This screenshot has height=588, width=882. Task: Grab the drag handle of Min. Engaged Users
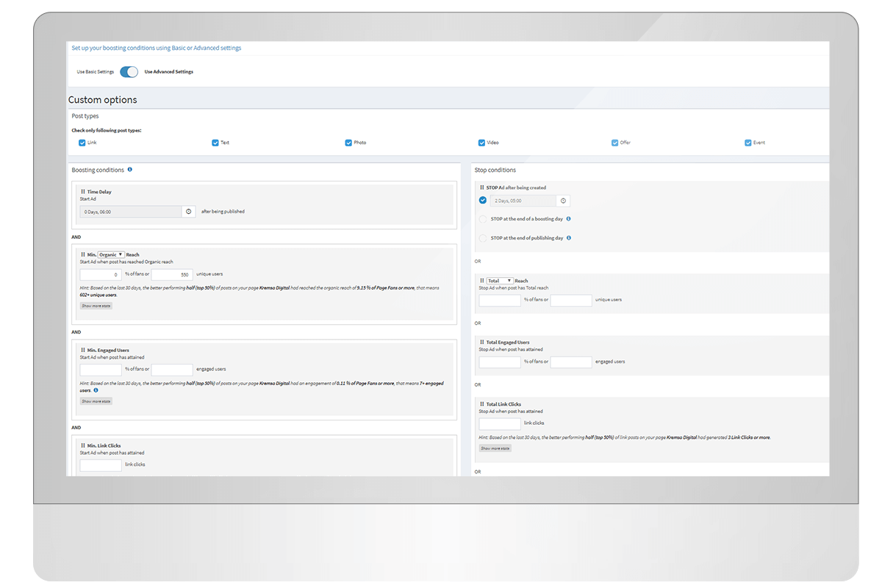tap(82, 351)
